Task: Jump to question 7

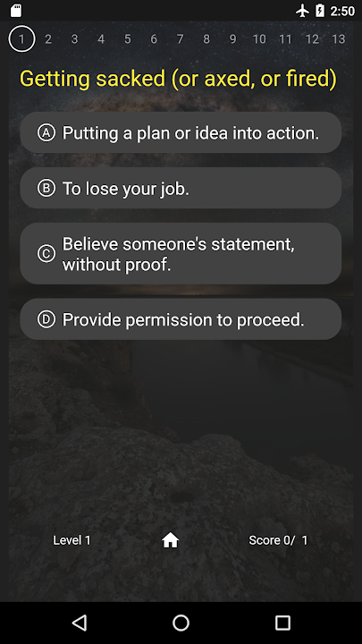Action: pos(180,39)
